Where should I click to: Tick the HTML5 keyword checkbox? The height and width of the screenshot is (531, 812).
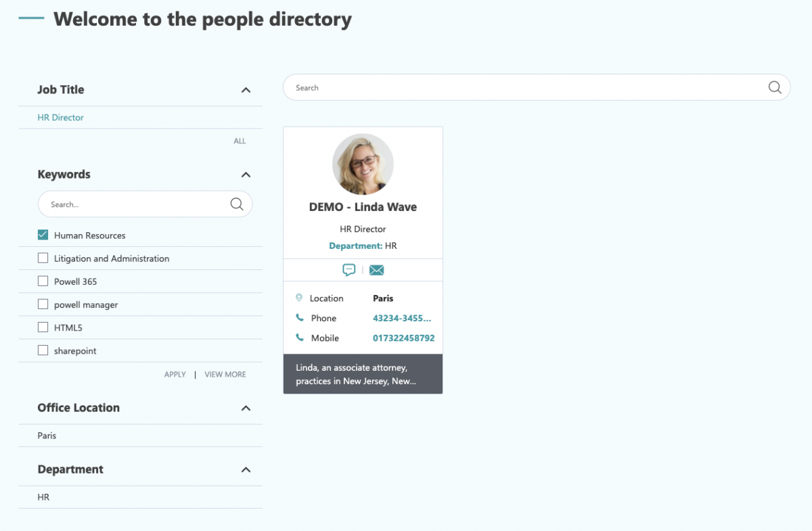pos(43,327)
